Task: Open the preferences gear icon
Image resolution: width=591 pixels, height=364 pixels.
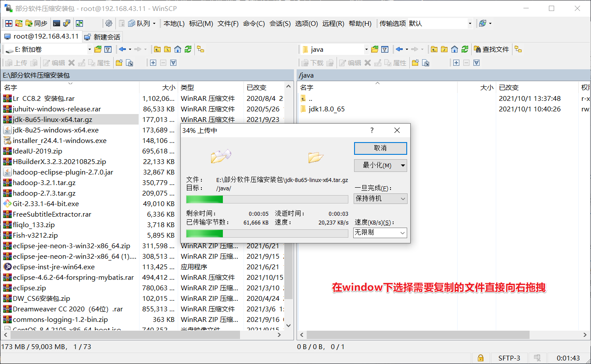Action: (x=108, y=23)
